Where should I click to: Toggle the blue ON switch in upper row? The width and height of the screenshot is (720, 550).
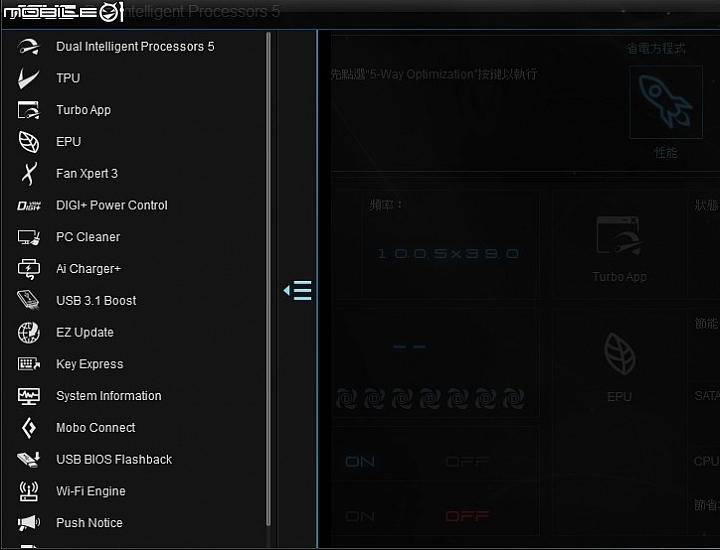point(360,461)
